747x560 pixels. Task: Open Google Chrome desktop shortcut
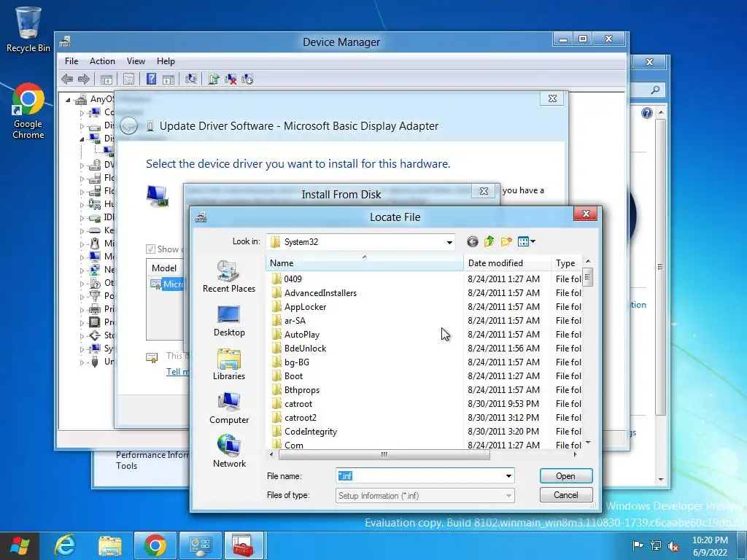point(28,112)
